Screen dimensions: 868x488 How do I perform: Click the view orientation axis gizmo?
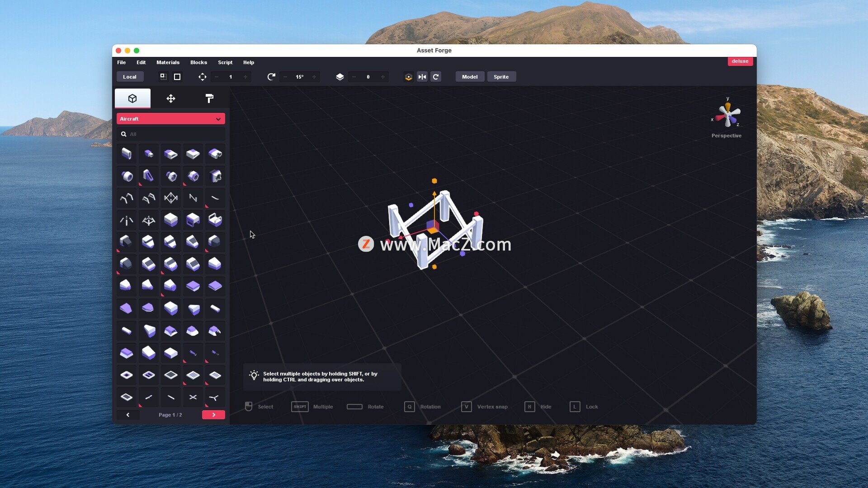[x=727, y=115]
